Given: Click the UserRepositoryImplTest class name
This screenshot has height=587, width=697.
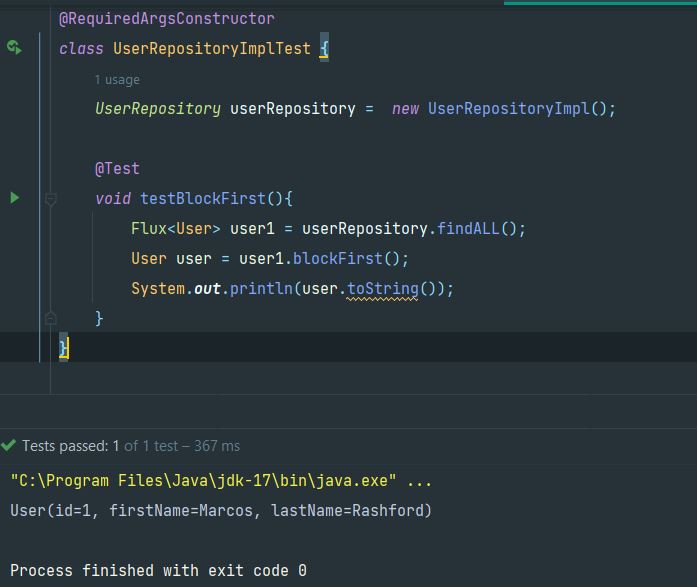Looking at the screenshot, I should click(x=211, y=48).
